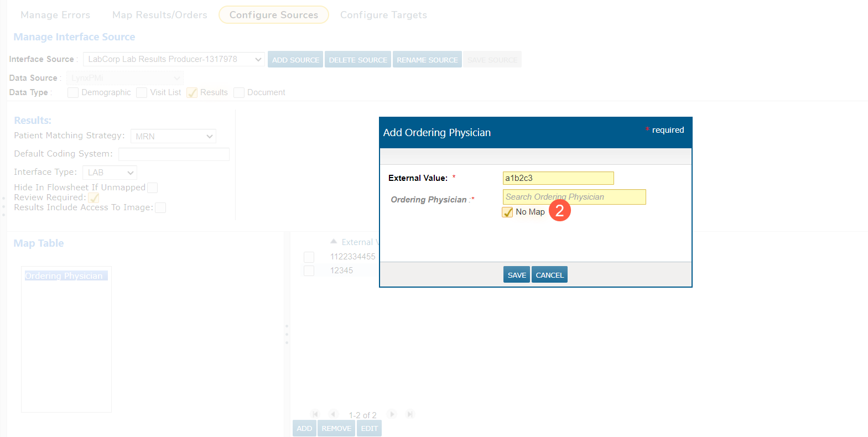Viewport: 868px width, 437px height.
Task: Click the ADD SOURCE button
Action: (x=295, y=60)
